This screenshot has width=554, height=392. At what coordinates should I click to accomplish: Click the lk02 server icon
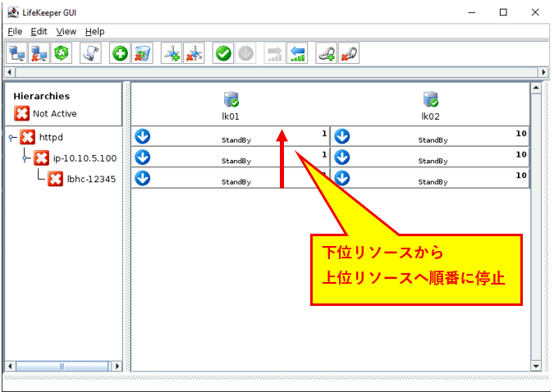431,99
